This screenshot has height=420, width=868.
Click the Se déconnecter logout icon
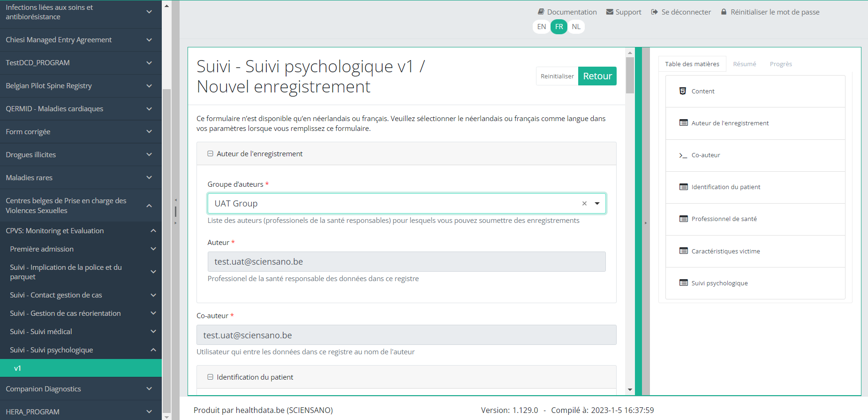pyautogui.click(x=655, y=12)
